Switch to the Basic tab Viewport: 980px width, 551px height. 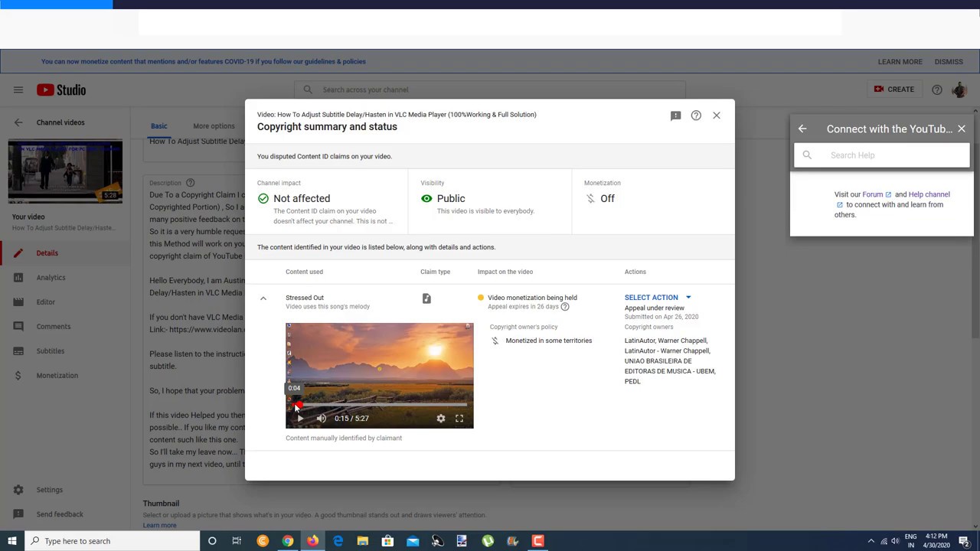[x=158, y=126]
